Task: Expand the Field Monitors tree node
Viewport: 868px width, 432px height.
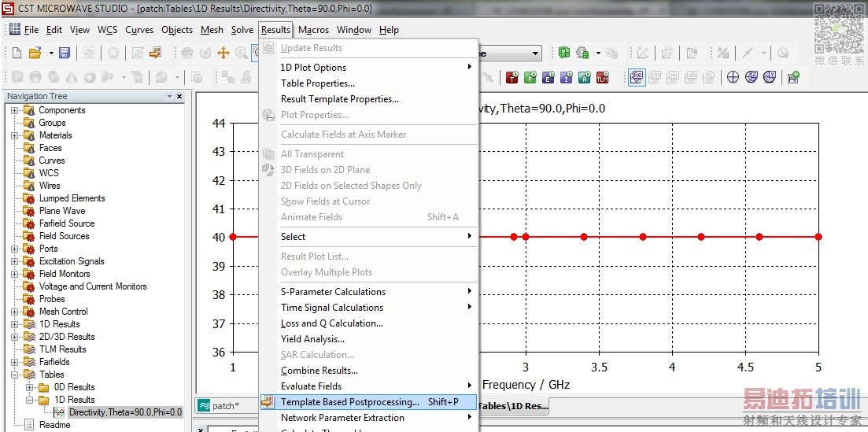Action: (14, 274)
